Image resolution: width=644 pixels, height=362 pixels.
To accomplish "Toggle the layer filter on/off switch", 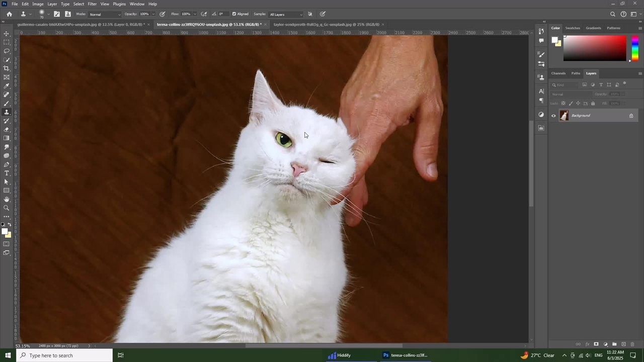I will (625, 83).
